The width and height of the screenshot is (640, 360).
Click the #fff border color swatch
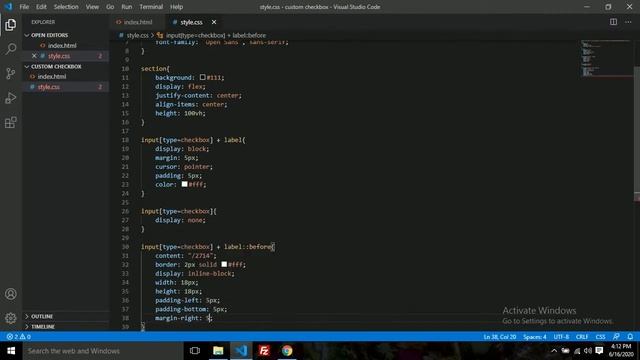point(224,264)
